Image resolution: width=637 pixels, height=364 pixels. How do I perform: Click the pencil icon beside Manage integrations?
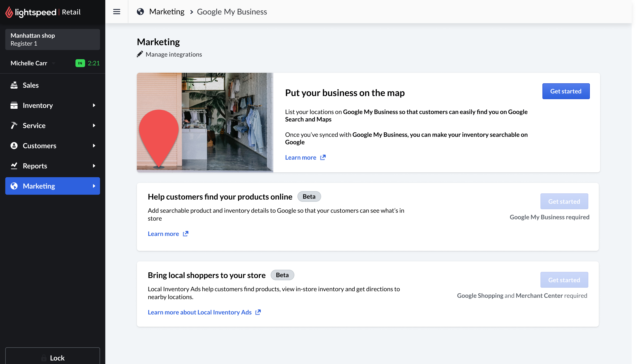point(140,54)
